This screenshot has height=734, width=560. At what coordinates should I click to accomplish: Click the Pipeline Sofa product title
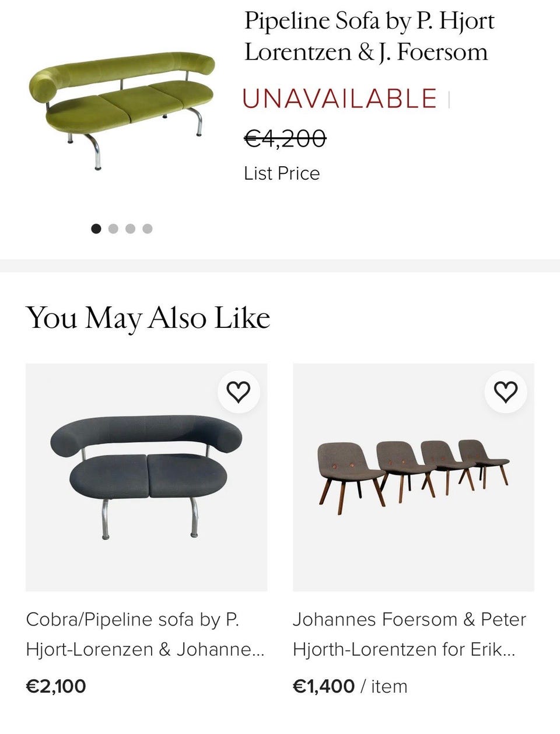tap(369, 36)
